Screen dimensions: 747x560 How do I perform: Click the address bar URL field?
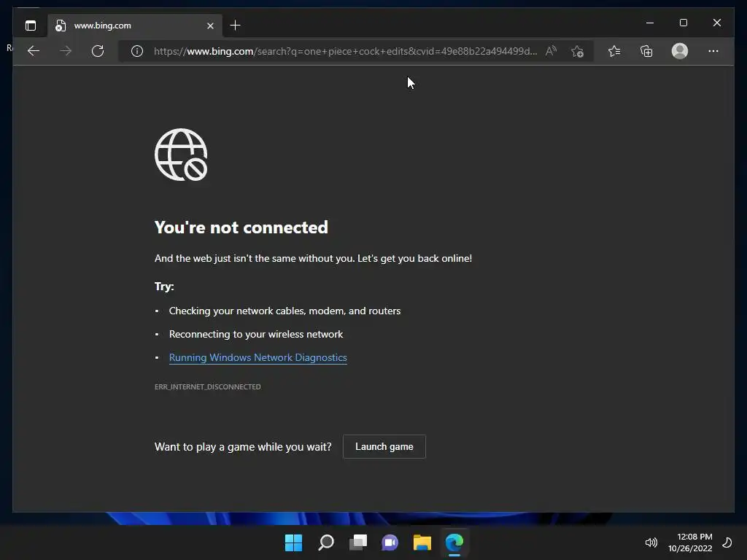pos(345,51)
